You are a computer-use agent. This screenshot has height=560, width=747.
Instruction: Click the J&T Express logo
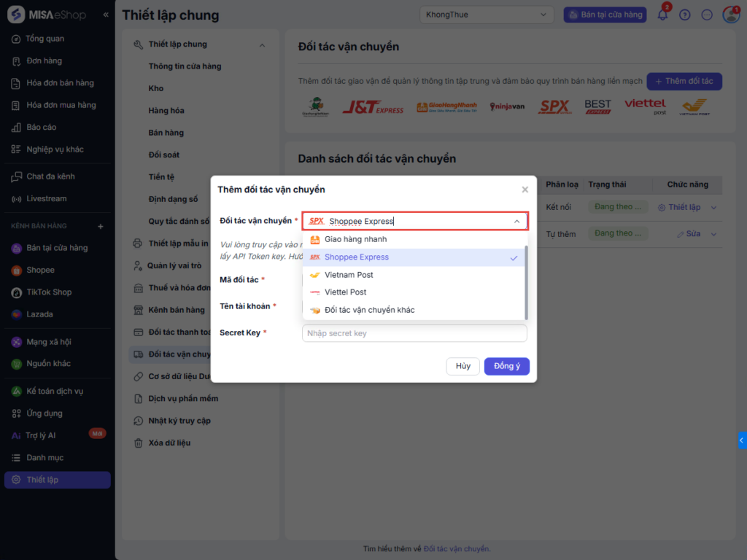coord(373,106)
